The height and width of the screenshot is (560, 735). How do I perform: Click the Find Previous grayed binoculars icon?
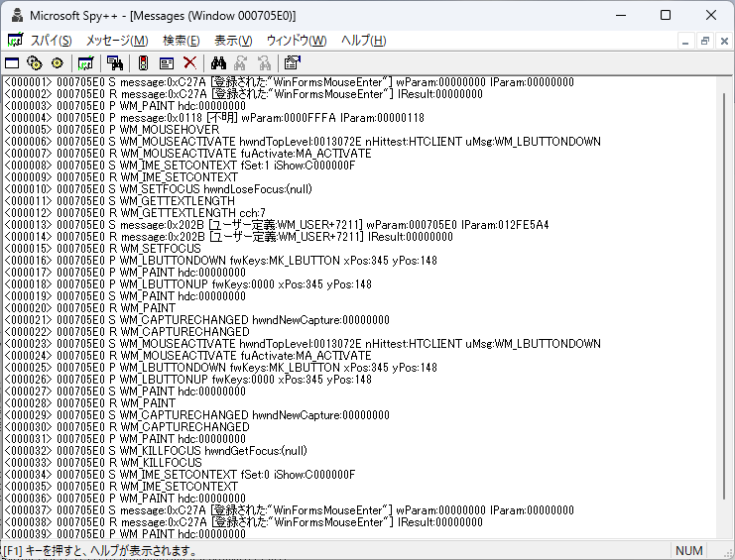click(264, 62)
